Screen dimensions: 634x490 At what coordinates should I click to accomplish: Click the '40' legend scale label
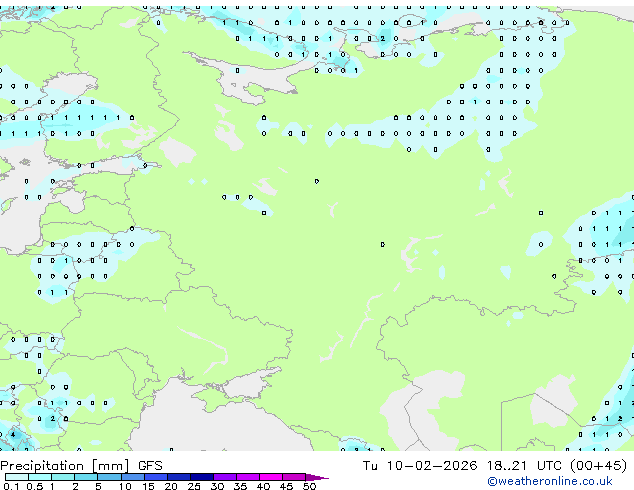point(263,486)
